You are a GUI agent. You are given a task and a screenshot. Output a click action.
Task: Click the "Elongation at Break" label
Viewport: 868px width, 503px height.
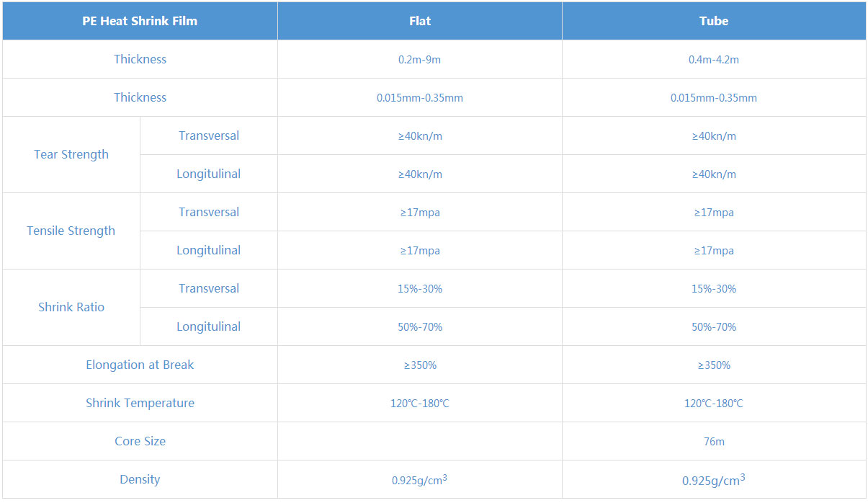click(140, 365)
